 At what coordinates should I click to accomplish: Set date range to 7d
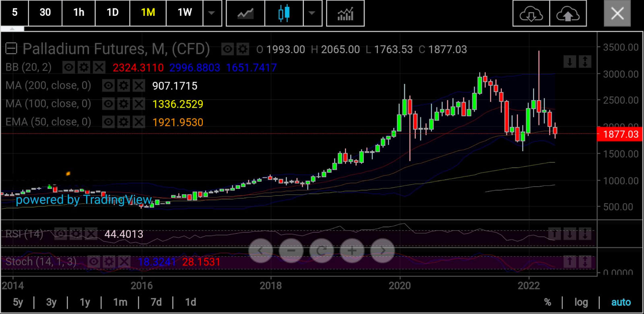click(x=156, y=302)
